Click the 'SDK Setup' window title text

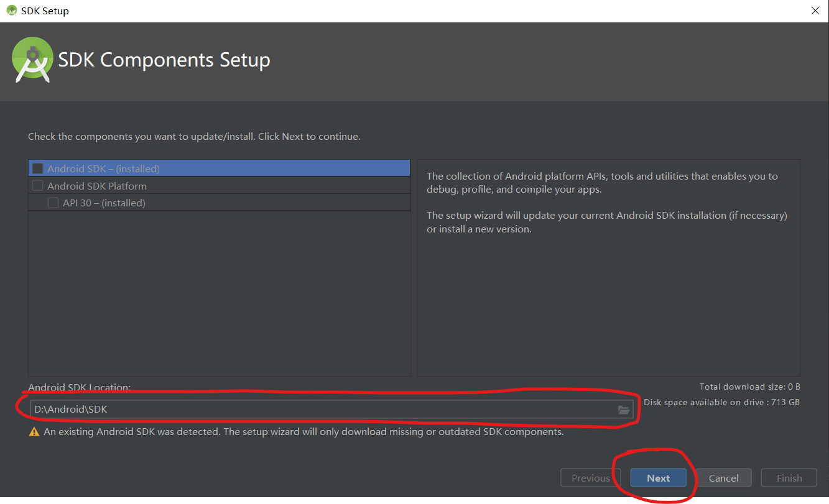point(45,11)
